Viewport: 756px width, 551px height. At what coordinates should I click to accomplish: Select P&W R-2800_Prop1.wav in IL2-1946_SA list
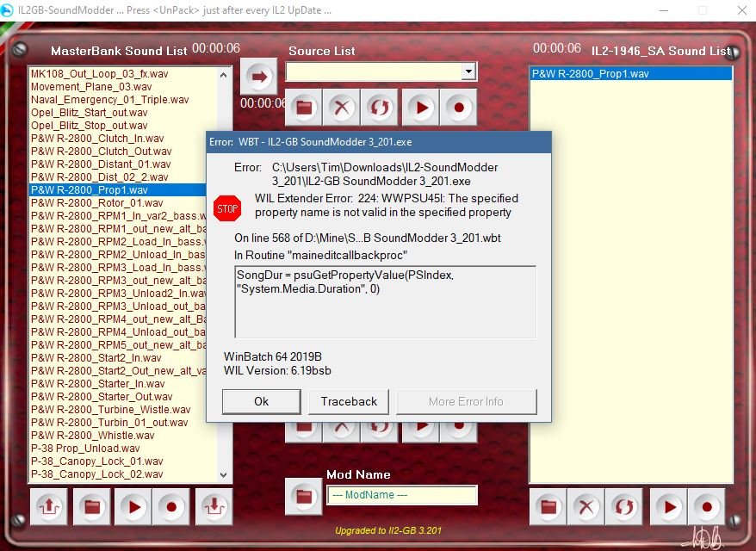click(630, 74)
